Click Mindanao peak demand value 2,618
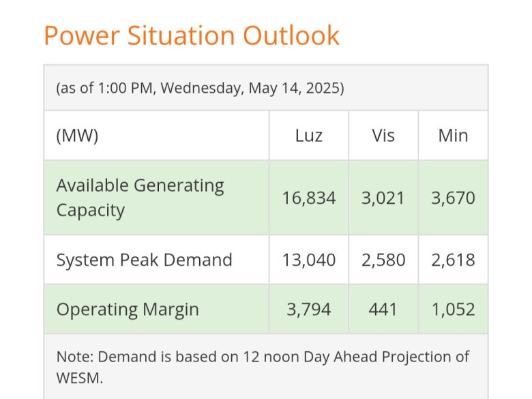This screenshot has width=532, height=399. pos(453,260)
